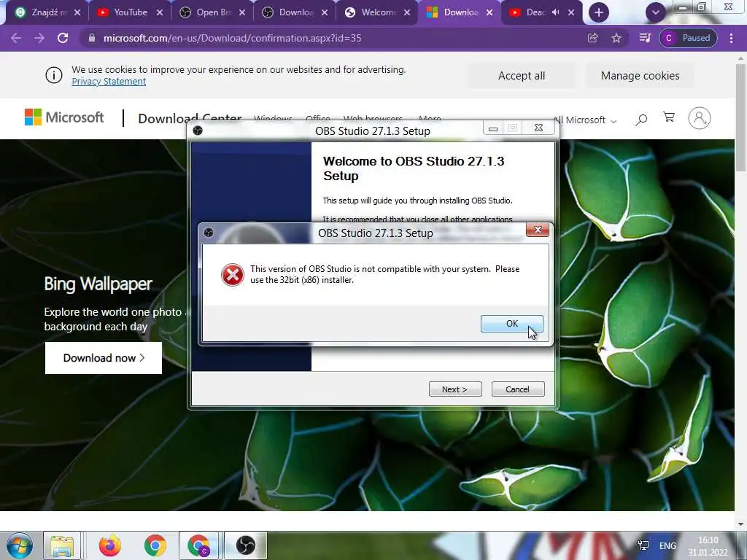Open Manage cookies options
Screen dimensions: 747x560
click(x=640, y=76)
